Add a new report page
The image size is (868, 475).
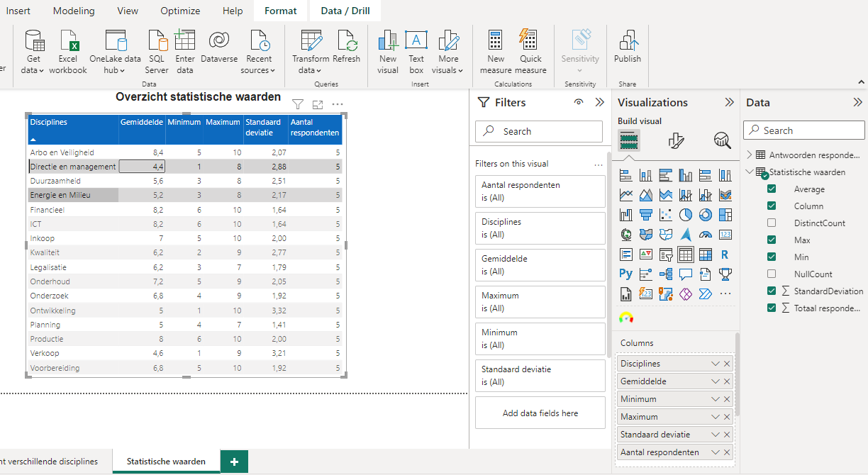(234, 462)
